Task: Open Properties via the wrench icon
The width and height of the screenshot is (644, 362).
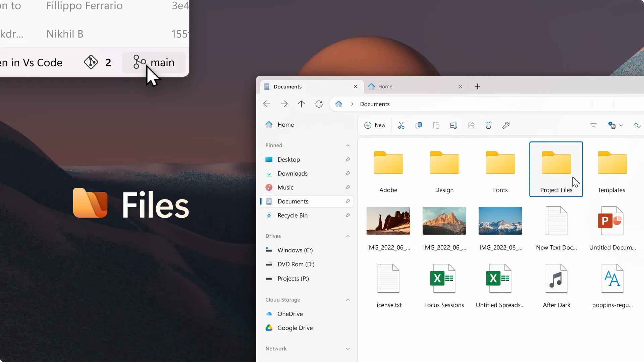Action: point(506,125)
